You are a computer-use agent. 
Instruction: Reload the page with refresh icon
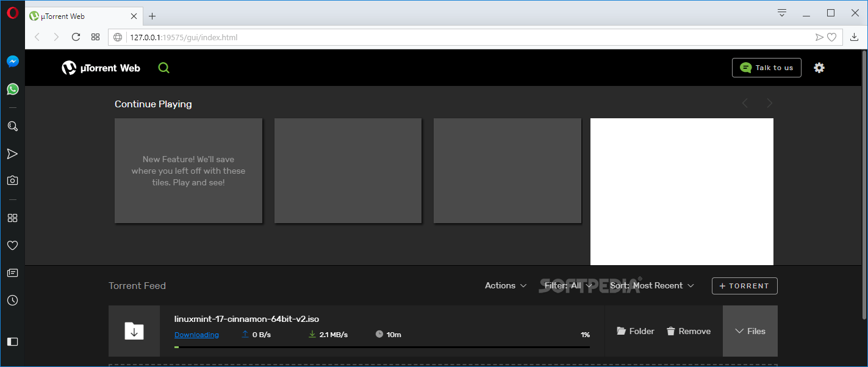tap(76, 37)
